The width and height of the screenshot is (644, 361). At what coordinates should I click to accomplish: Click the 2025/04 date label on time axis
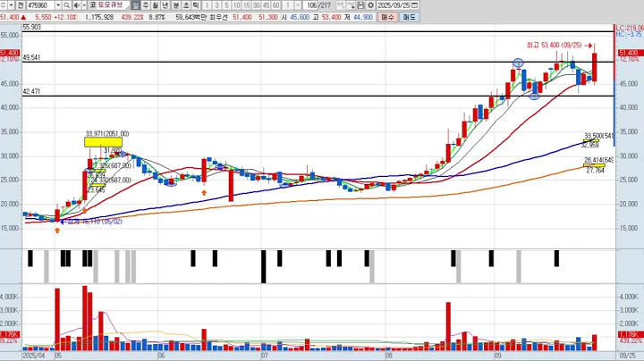[34, 356]
